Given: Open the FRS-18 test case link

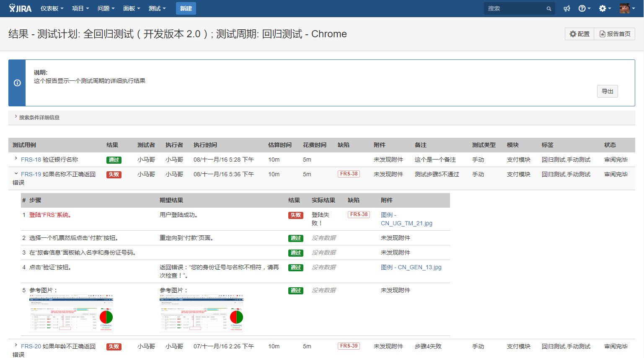Looking at the screenshot, I should 31,160.
